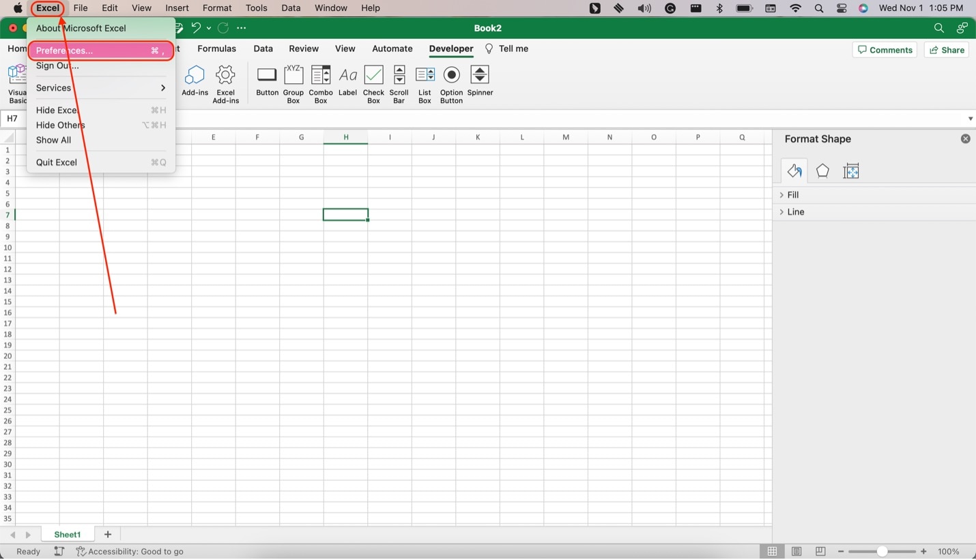Click the zoom slider handle
Viewport: 976px width, 560px height.
882,551
